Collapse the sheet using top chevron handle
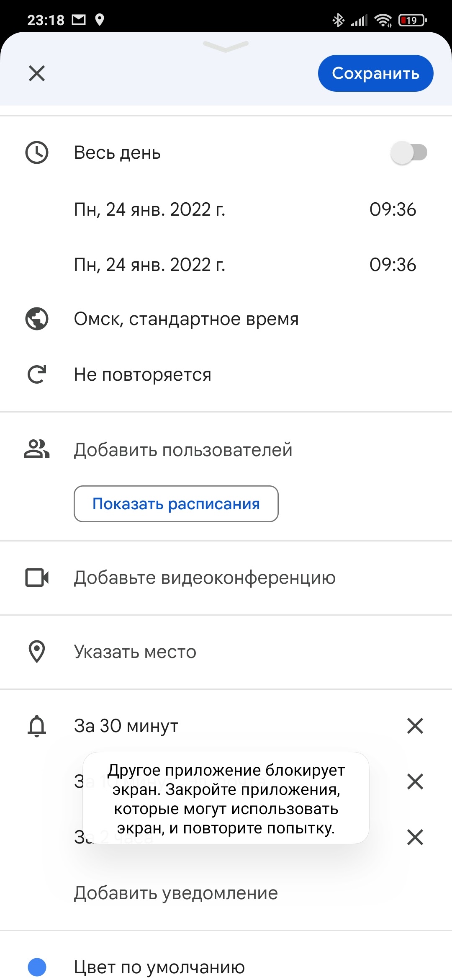 226,46
